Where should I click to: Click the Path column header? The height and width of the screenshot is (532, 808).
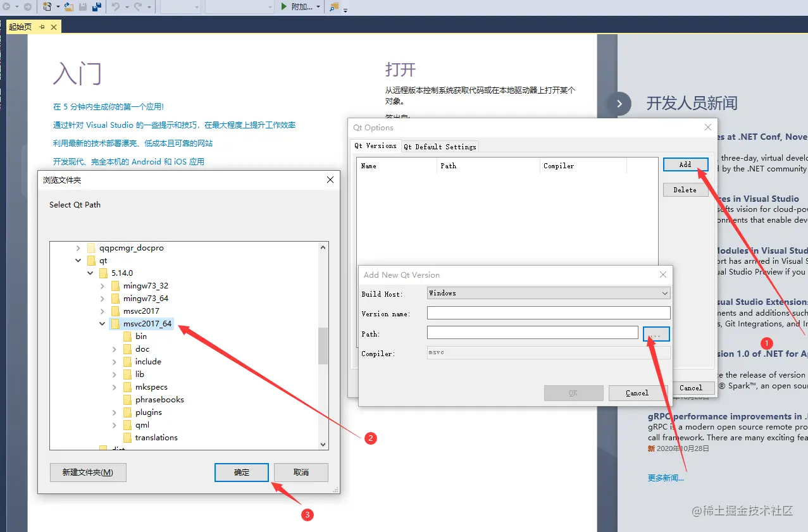(488, 166)
